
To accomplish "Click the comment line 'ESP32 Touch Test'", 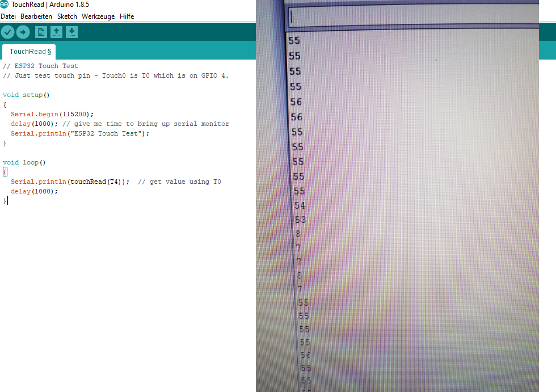I will [x=40, y=66].
